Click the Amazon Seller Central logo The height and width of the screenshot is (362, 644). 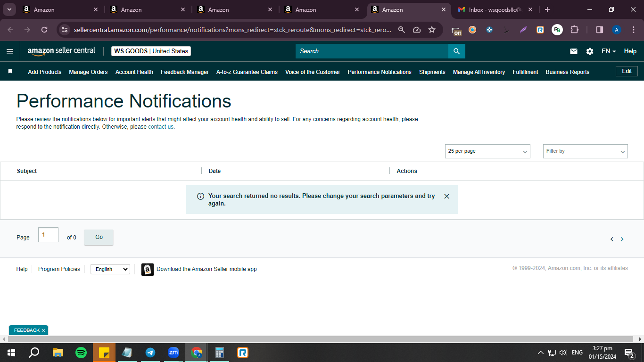point(61,51)
